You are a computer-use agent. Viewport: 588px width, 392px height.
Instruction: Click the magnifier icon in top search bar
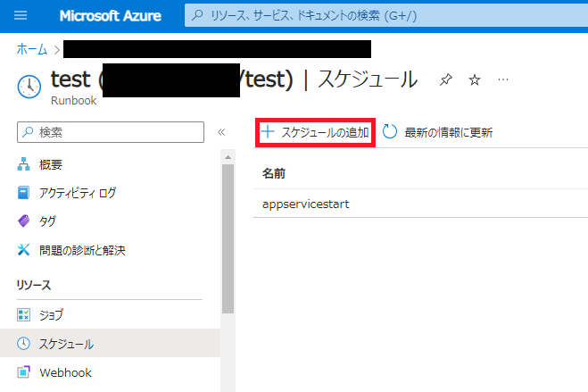click(x=197, y=15)
